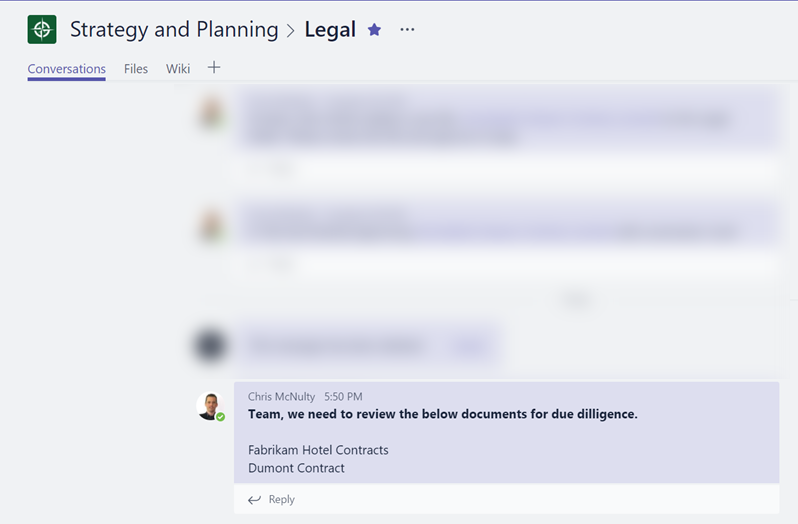Click the dark blurred avatar above Chris
The image size is (798, 524).
tap(210, 346)
